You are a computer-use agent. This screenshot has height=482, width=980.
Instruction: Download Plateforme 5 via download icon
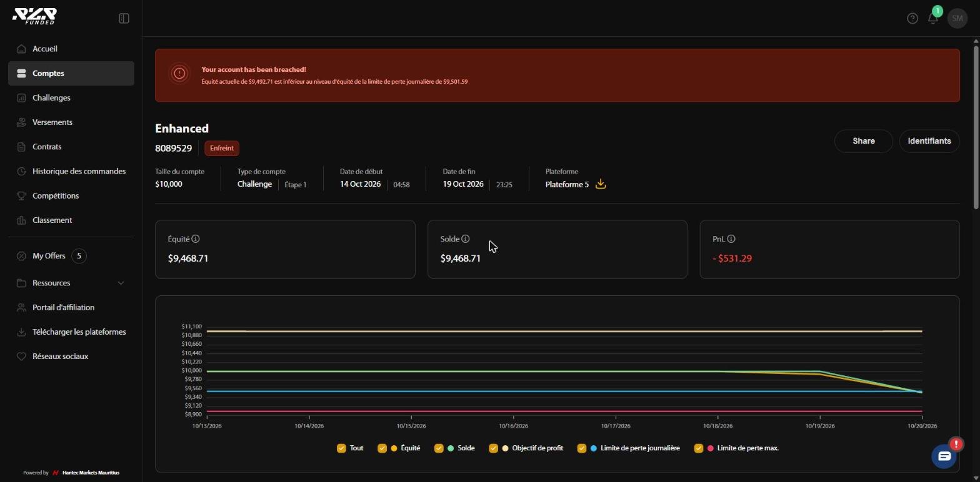pos(601,184)
